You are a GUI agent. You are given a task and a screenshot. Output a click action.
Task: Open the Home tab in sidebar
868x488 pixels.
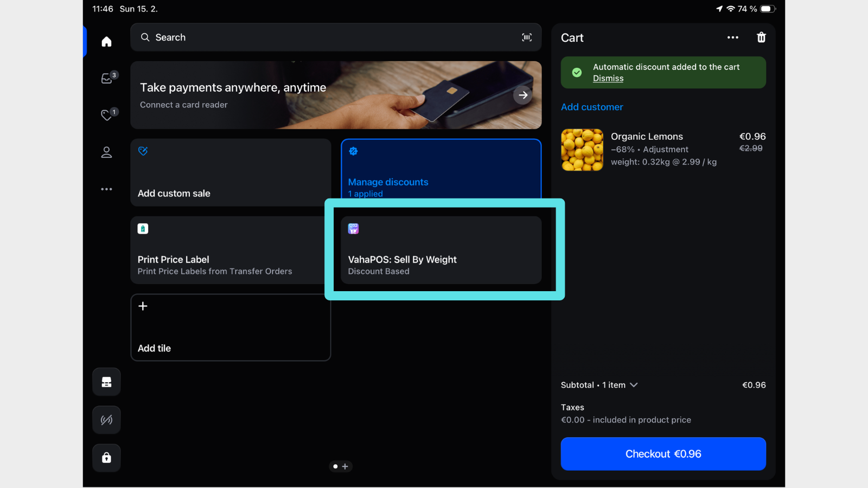pyautogui.click(x=106, y=42)
